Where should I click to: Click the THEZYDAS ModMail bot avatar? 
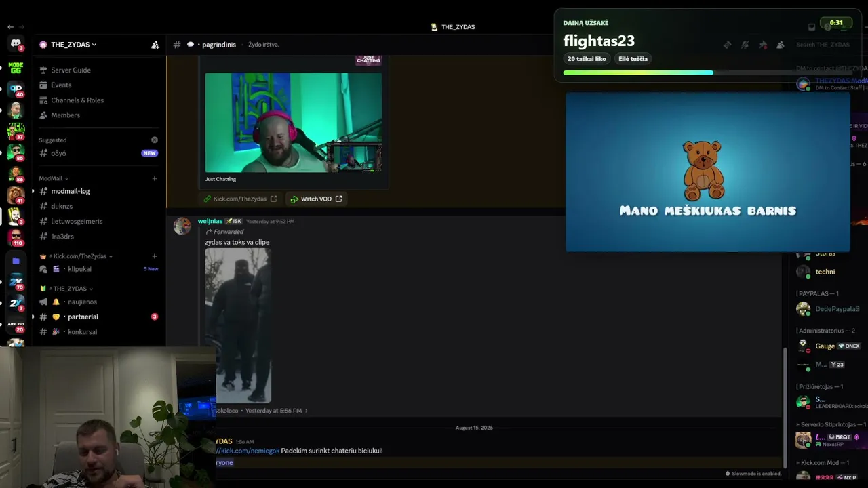(x=804, y=84)
